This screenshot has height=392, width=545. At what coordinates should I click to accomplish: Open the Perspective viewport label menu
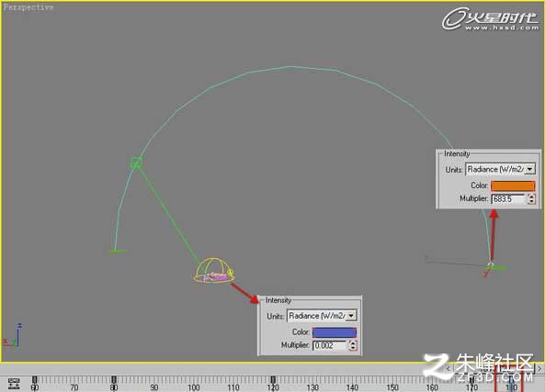tap(28, 7)
